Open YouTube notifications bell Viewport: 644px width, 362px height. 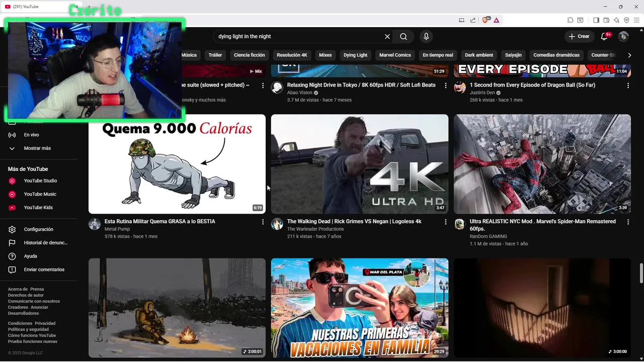(x=605, y=37)
